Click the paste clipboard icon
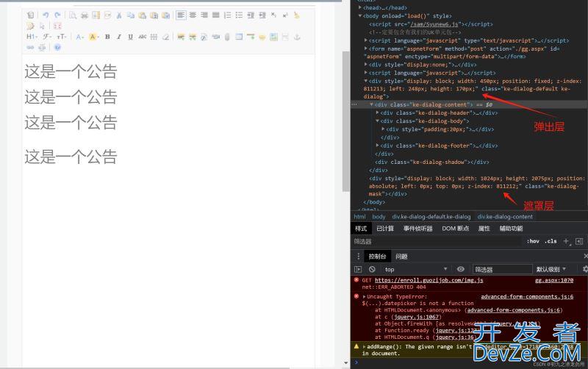This screenshot has height=369, width=588. click(142, 15)
